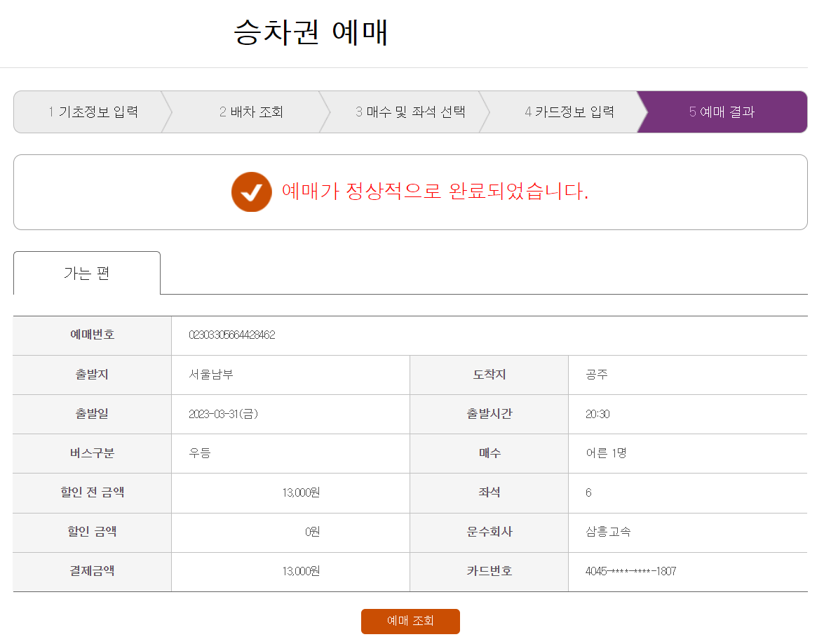Click seat number 6

pyautogui.click(x=588, y=492)
